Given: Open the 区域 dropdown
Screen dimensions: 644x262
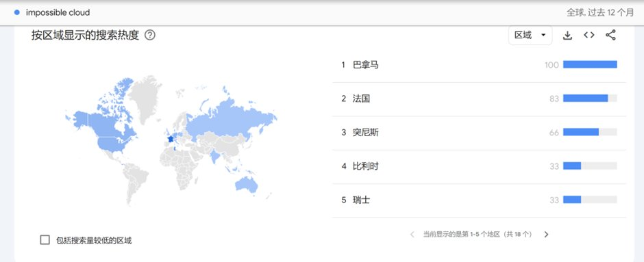Looking at the screenshot, I should click(530, 36).
